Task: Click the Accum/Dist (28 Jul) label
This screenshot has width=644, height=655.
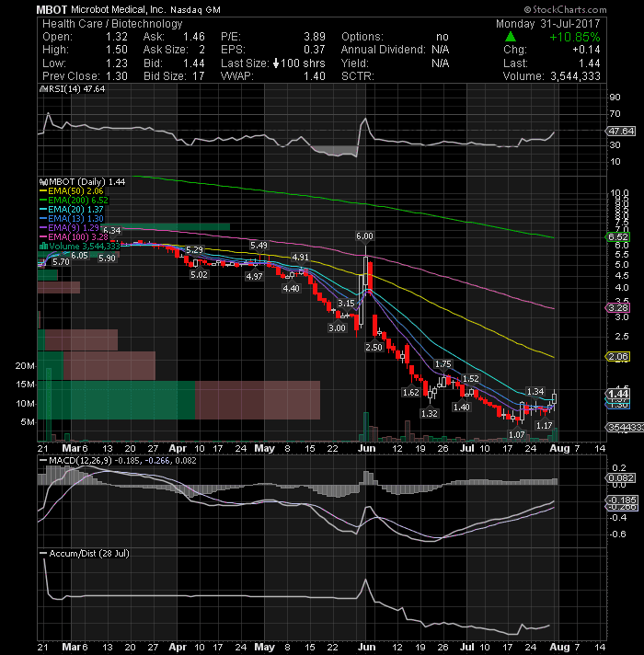Action: [x=89, y=554]
